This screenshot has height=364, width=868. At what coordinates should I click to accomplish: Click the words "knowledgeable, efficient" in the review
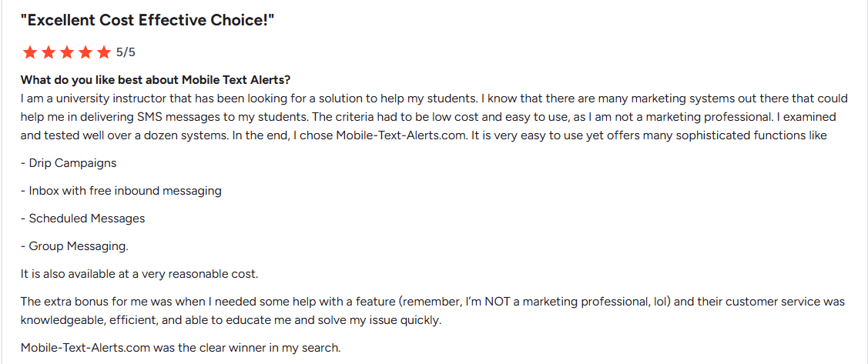click(74, 320)
